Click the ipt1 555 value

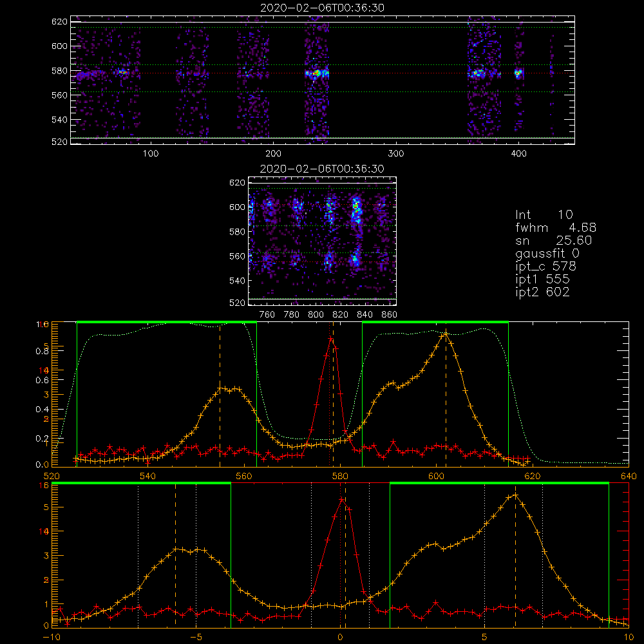542,279
